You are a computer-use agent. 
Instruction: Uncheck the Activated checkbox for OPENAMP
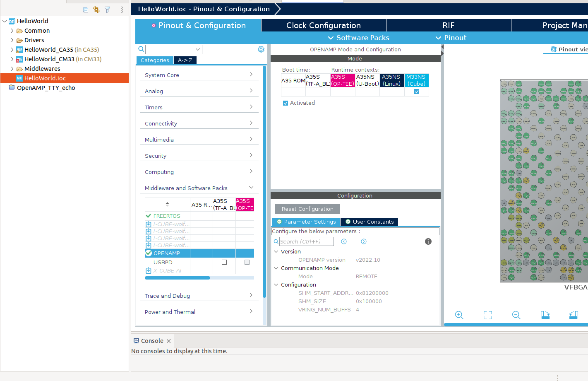tap(285, 103)
